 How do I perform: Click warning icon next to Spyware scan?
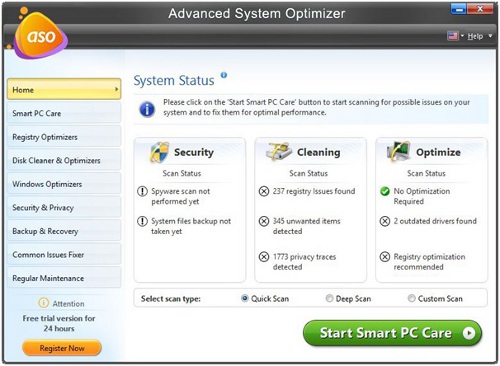tap(142, 191)
